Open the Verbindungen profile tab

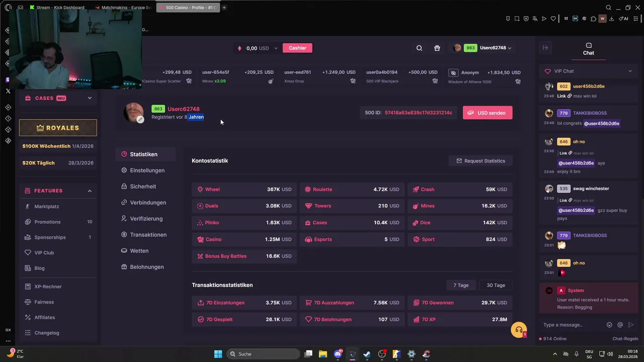pos(145,203)
